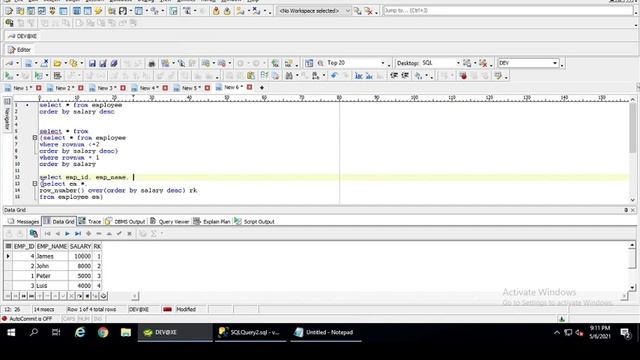Image resolution: width=640 pixels, height=360 pixels.
Task: Close the New 2 tab with red X
Action: pyautogui.click(x=81, y=88)
